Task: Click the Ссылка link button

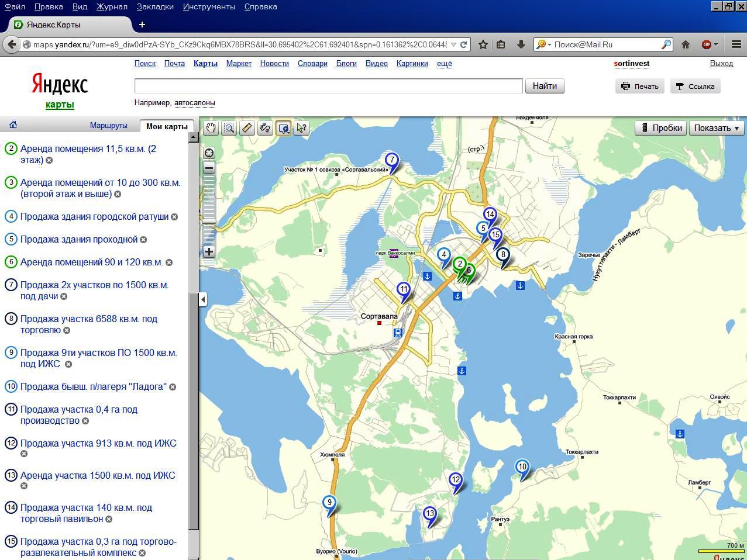Action: [x=695, y=86]
